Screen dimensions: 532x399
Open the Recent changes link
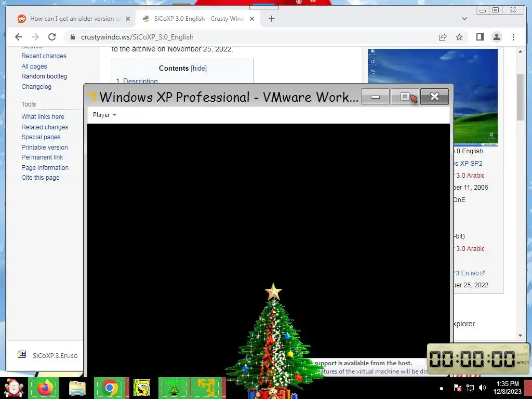pos(44,56)
